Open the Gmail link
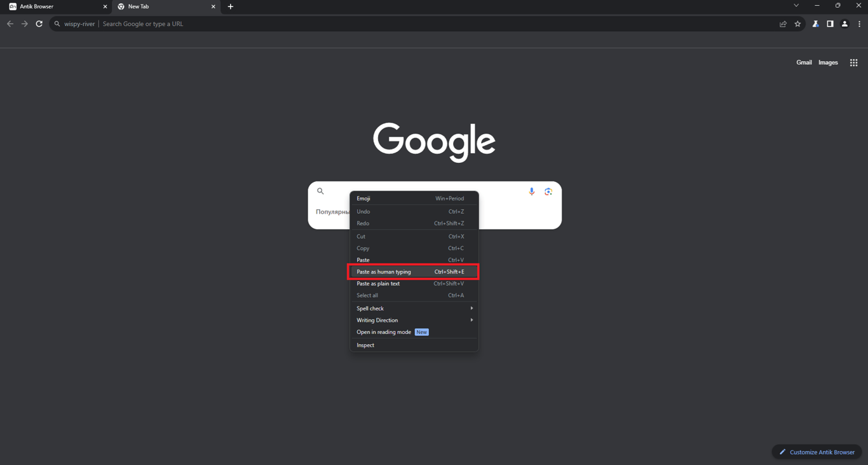 (x=804, y=62)
